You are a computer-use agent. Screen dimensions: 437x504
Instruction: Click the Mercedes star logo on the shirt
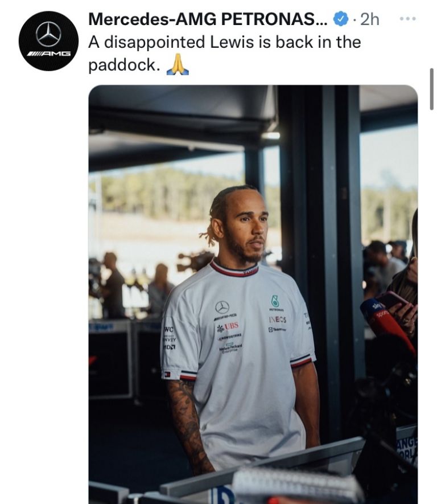[222, 308]
